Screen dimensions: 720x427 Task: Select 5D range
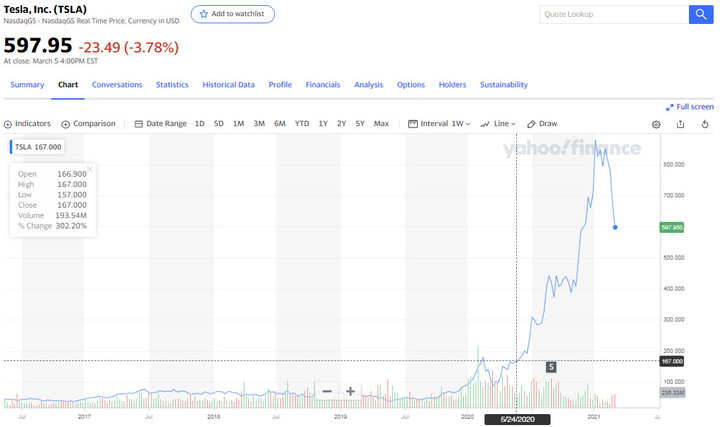(x=219, y=124)
